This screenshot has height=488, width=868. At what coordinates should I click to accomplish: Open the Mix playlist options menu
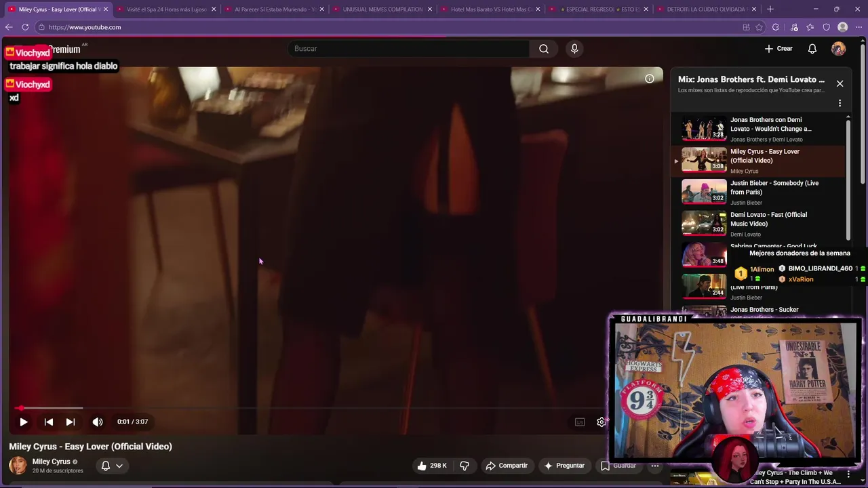[x=840, y=103]
